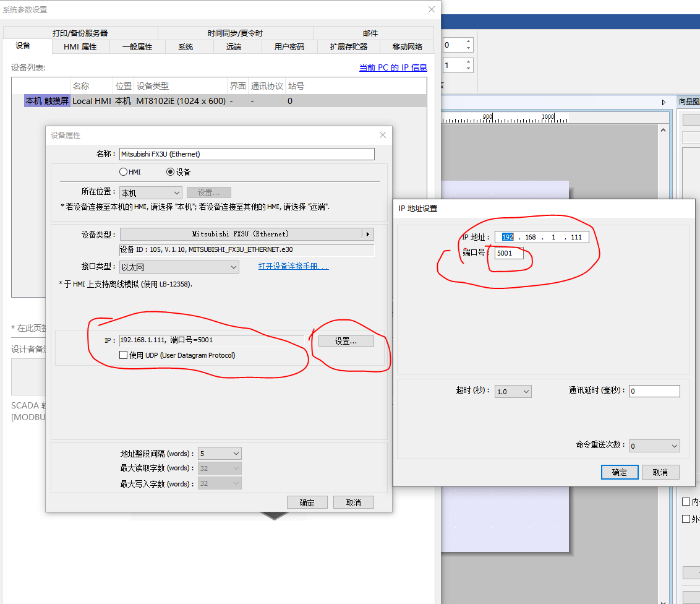The height and width of the screenshot is (604, 700).
Task: Switch to the HMI 属性 tab
Action: coord(80,47)
